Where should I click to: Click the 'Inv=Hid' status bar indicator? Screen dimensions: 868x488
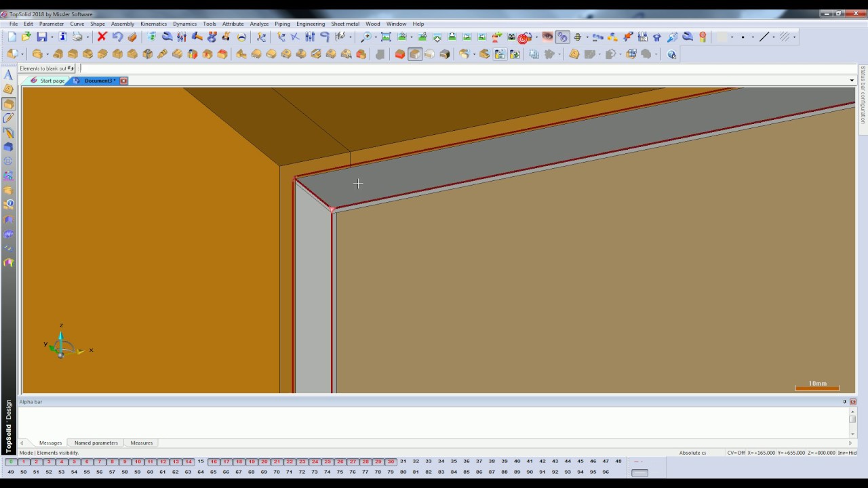[847, 453]
